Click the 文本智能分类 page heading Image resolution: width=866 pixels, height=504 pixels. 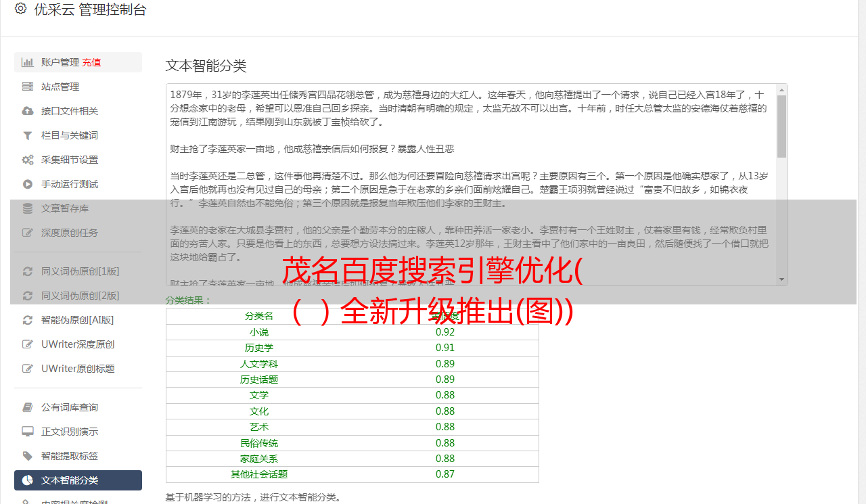click(206, 66)
